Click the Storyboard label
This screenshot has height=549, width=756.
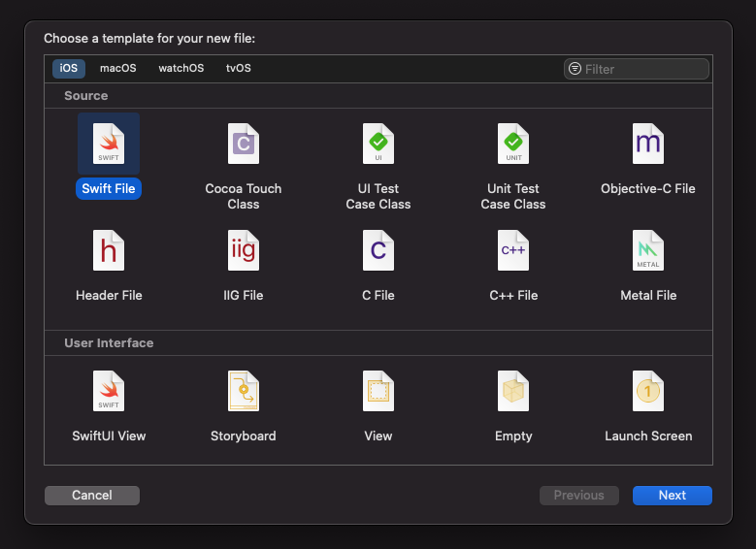coord(244,436)
